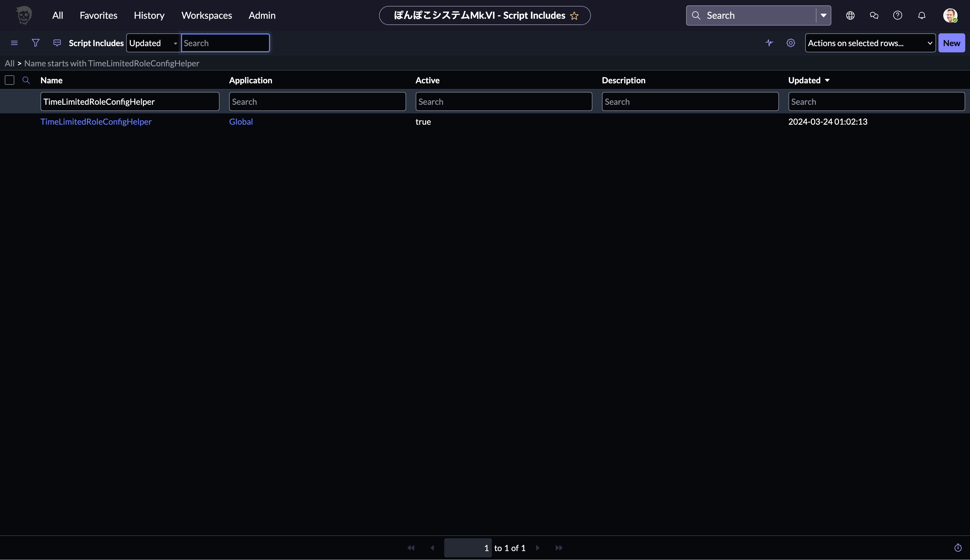Click the Application column search field
Image resolution: width=970 pixels, height=560 pixels.
coord(317,101)
